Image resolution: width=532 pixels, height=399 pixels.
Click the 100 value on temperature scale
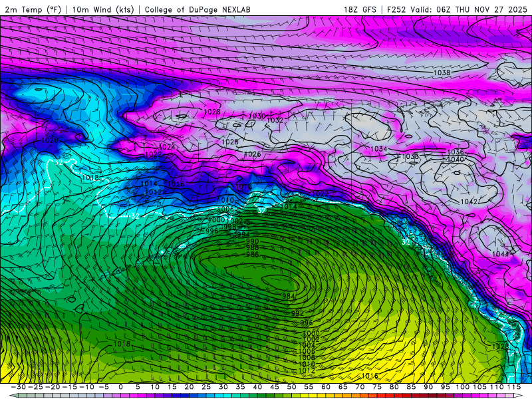pos(462,387)
